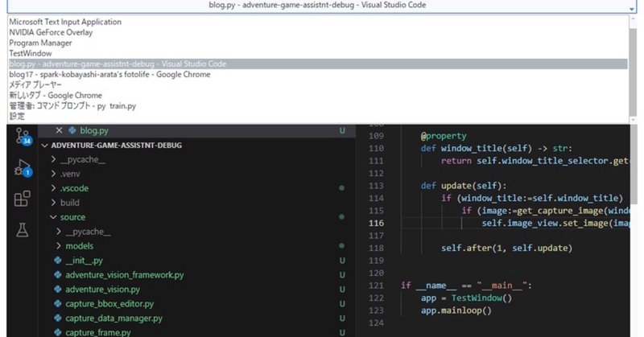Expand the top-level __pycache__ folder
This screenshot has width=644, height=337.
(x=83, y=160)
